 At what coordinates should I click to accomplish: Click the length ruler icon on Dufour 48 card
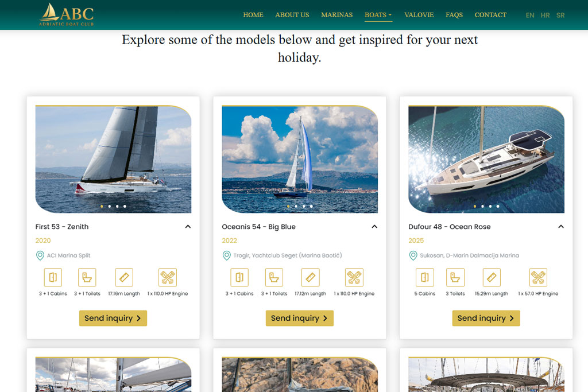(492, 278)
